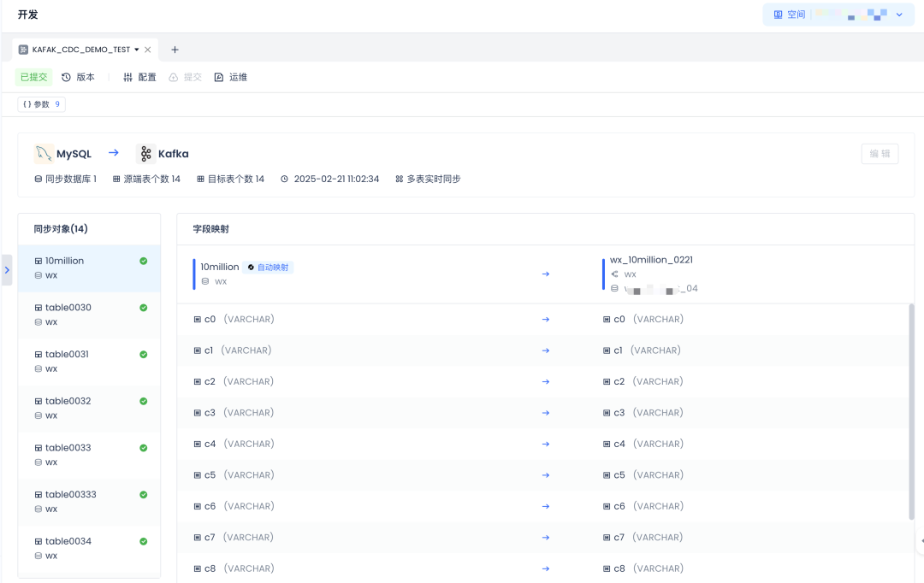Select table0034 in sync objects list
Screen dimensions: 924x583
coord(89,549)
